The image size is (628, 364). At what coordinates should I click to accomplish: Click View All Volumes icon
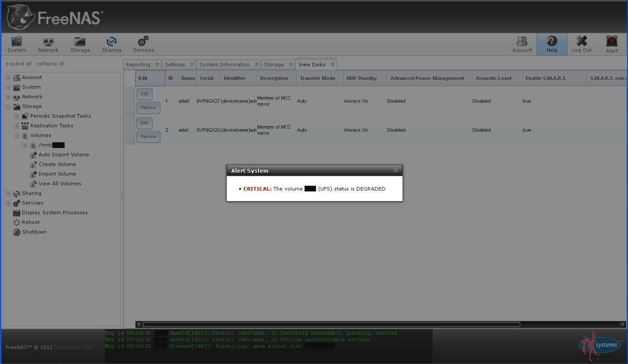33,184
